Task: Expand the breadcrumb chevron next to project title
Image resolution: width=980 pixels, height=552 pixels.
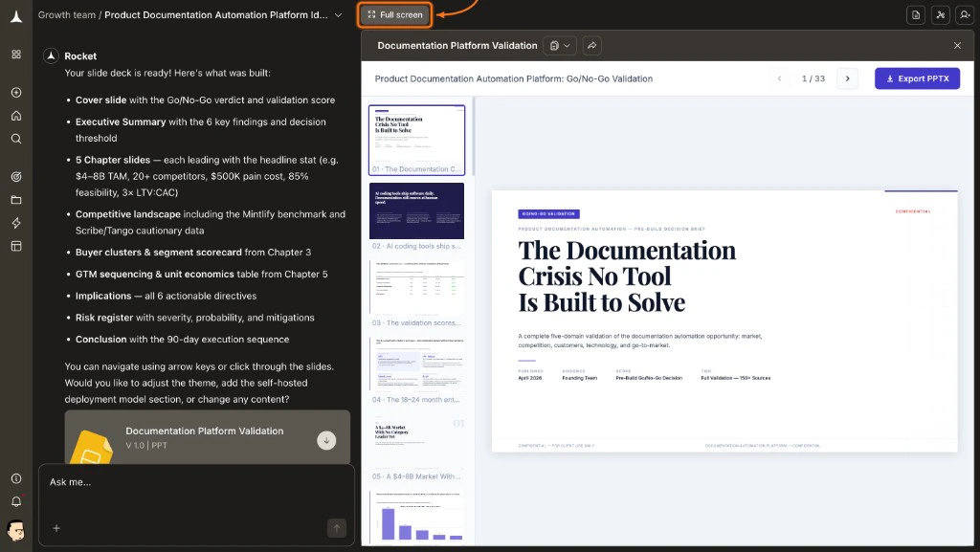Action: click(x=339, y=14)
